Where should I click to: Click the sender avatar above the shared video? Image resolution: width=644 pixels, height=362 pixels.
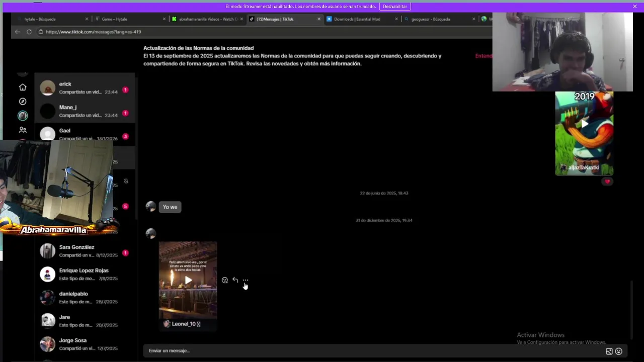tap(150, 233)
